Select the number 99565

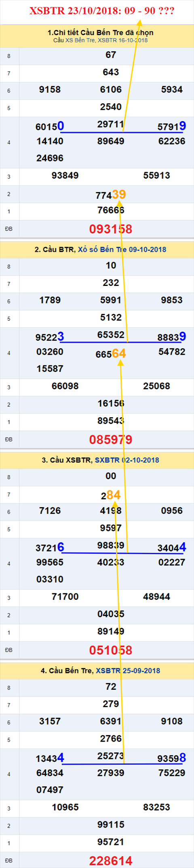click(x=50, y=562)
